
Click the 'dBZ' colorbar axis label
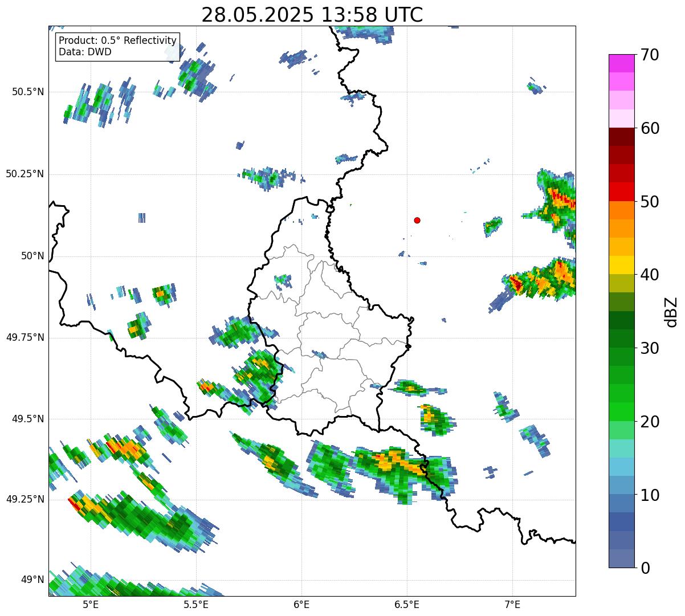[671, 311]
